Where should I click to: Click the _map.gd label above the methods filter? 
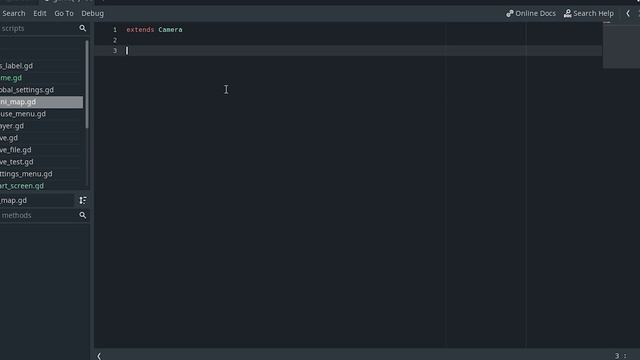click(13, 200)
